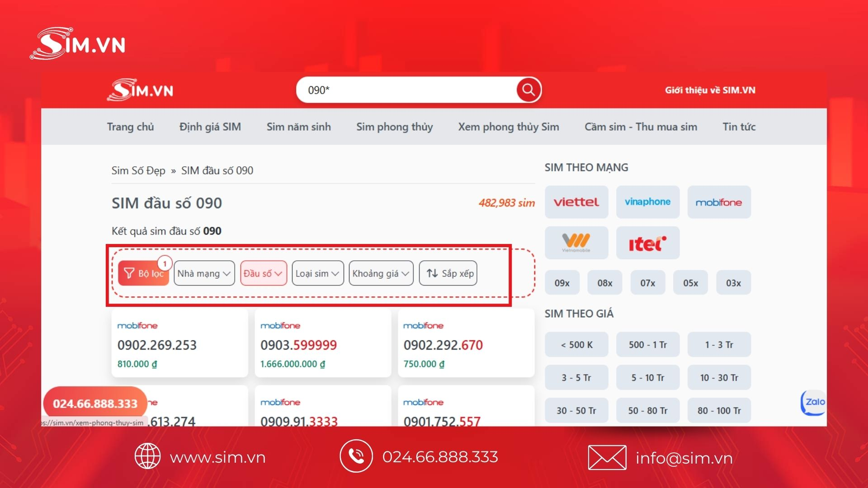Image resolution: width=868 pixels, height=488 pixels.
Task: Open sim card 0903.599999
Action: pyautogui.click(x=323, y=344)
